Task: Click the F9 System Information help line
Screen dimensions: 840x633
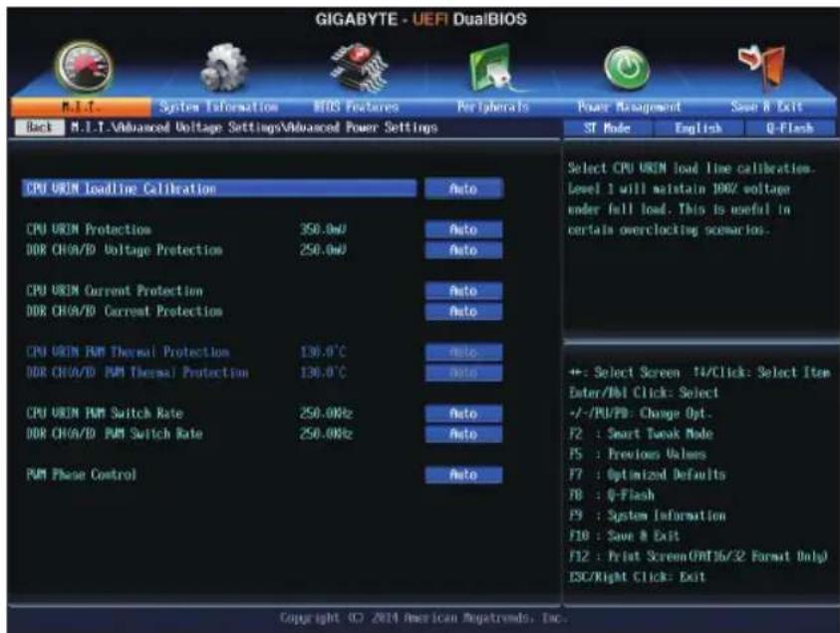Action: (647, 515)
